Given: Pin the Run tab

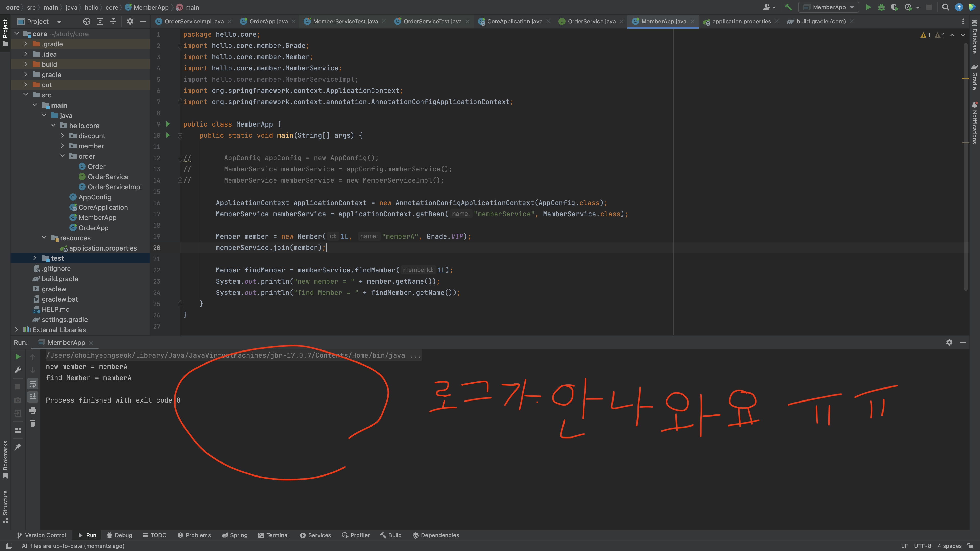Looking at the screenshot, I should tap(18, 447).
